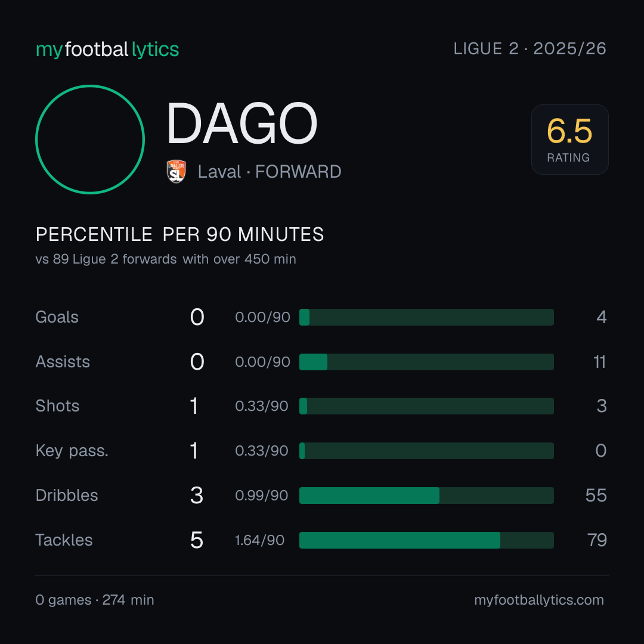The height and width of the screenshot is (644, 644).
Task: Click the Assists percentile bar
Action: point(426,362)
